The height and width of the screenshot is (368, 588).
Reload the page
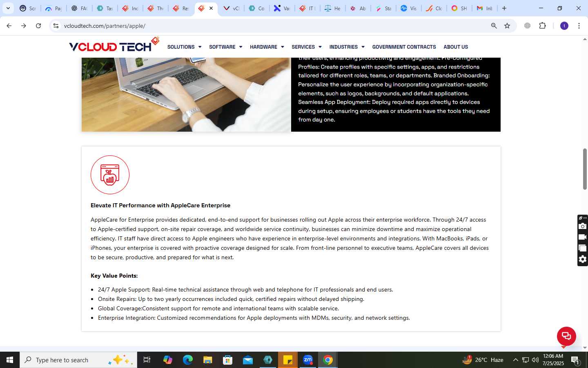[x=38, y=26]
